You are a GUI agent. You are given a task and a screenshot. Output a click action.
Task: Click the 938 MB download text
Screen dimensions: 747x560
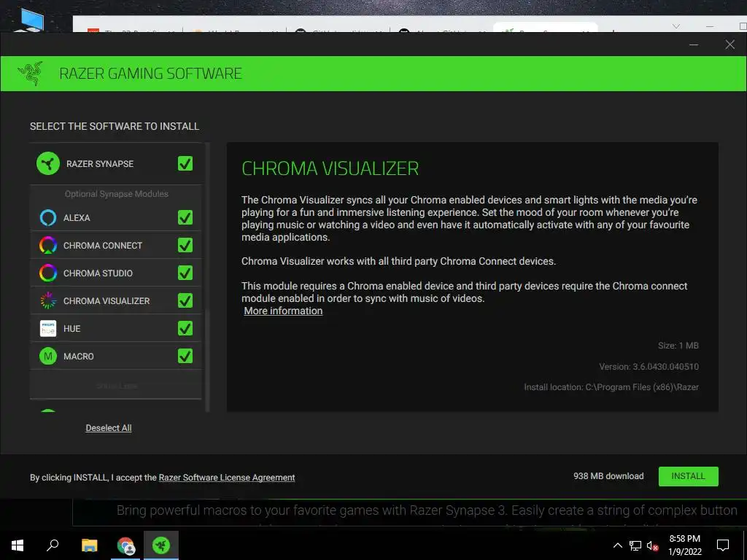608,476
